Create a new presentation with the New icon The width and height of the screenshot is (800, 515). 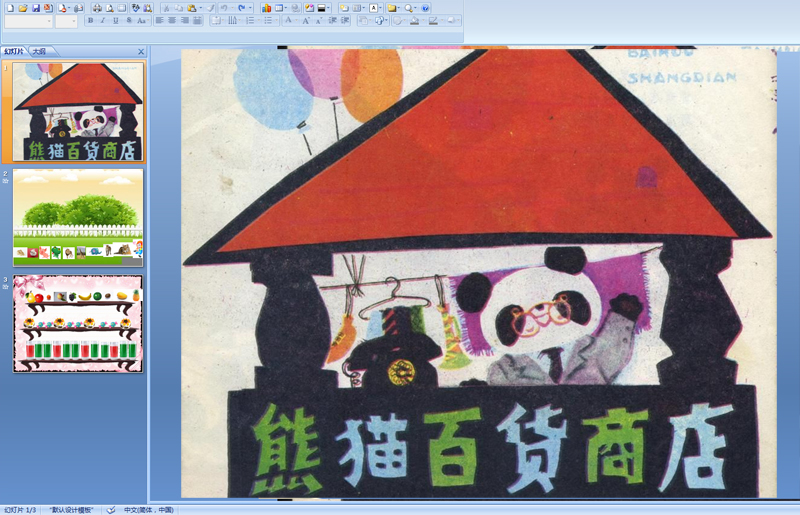pos(10,8)
